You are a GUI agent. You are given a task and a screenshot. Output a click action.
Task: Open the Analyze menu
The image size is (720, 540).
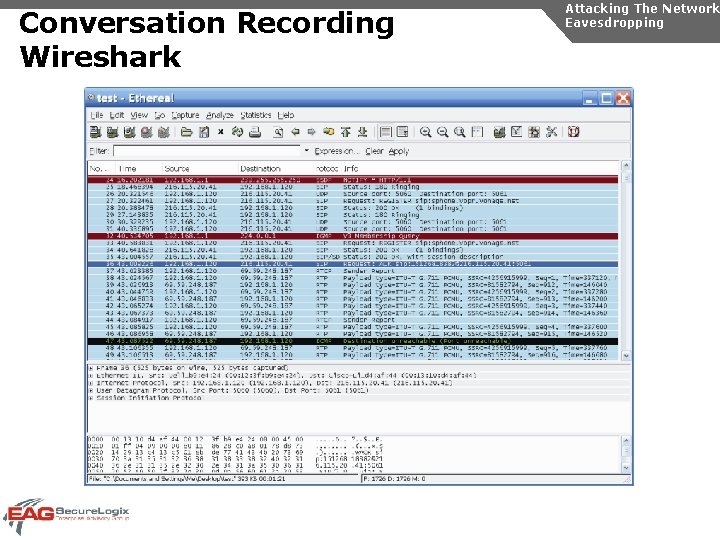coord(219,115)
